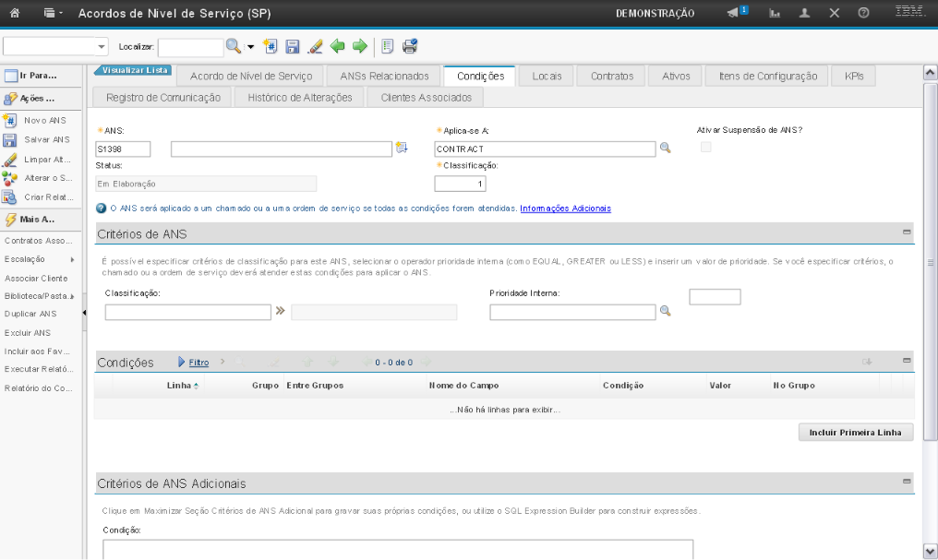Click the long description icon beside ANS field
The width and height of the screenshot is (938, 560).
[x=402, y=149]
